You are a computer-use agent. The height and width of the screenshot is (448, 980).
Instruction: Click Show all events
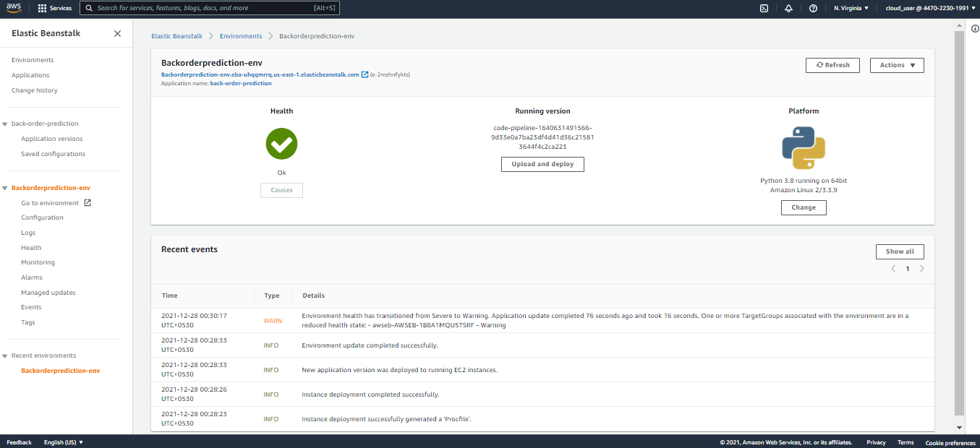tap(900, 251)
